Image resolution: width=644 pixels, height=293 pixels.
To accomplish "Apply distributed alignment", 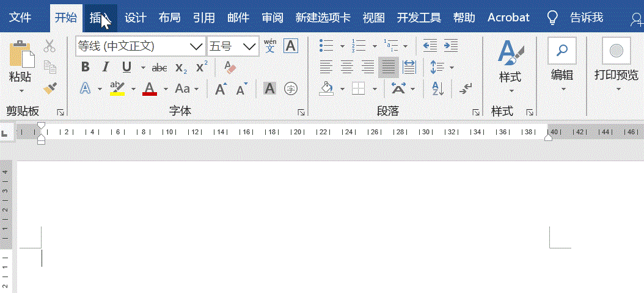I will [x=409, y=67].
